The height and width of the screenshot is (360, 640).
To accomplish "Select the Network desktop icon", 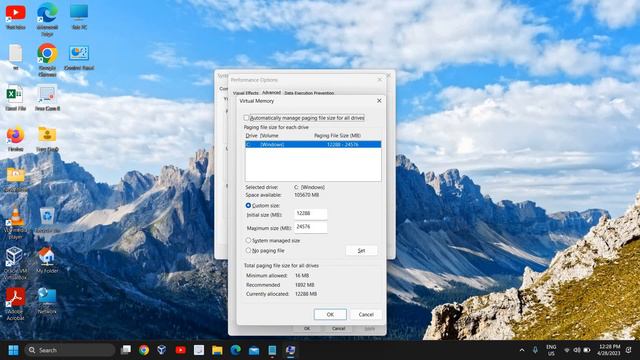I will 47,301.
